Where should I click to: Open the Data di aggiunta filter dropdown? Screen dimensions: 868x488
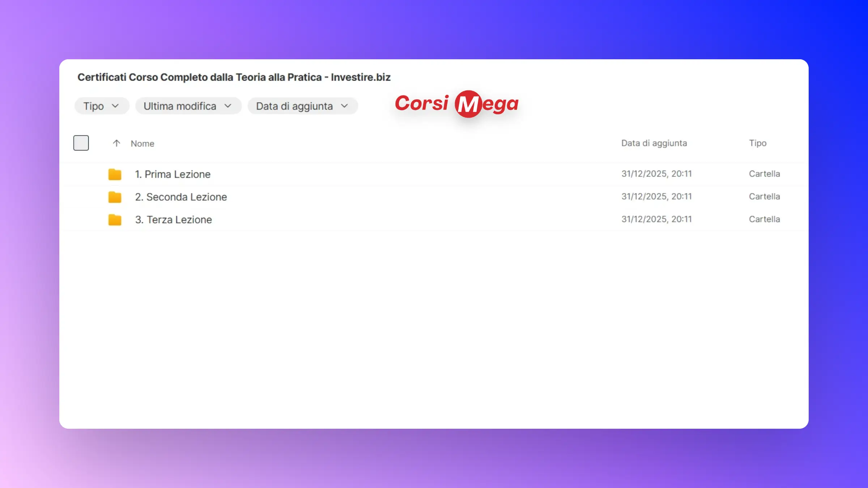(302, 106)
